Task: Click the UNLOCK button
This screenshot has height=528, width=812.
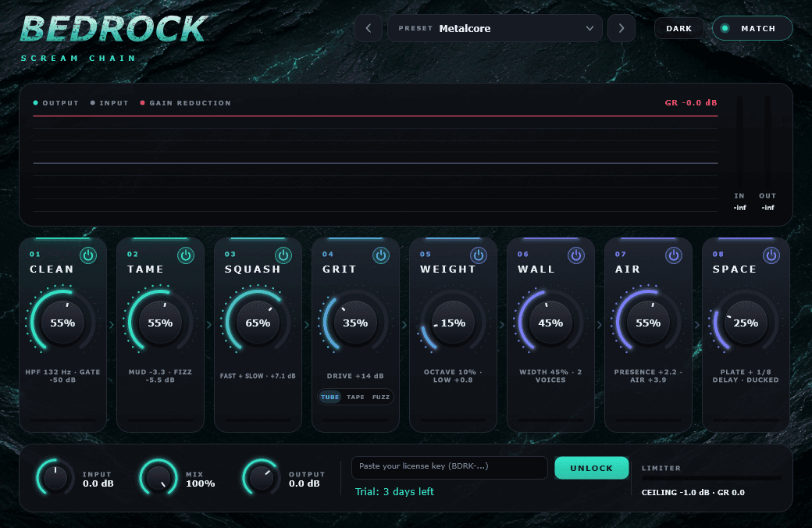Action: (x=591, y=468)
